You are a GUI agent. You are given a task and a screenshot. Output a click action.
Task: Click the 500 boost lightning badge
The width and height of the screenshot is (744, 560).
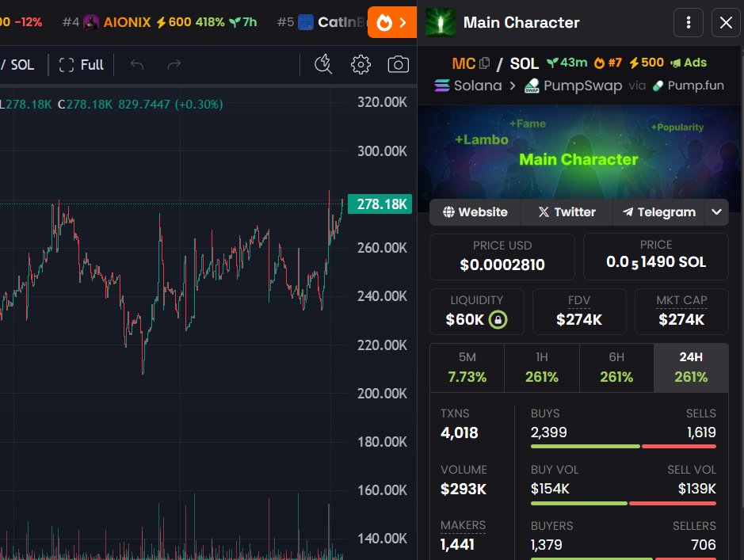coord(647,63)
